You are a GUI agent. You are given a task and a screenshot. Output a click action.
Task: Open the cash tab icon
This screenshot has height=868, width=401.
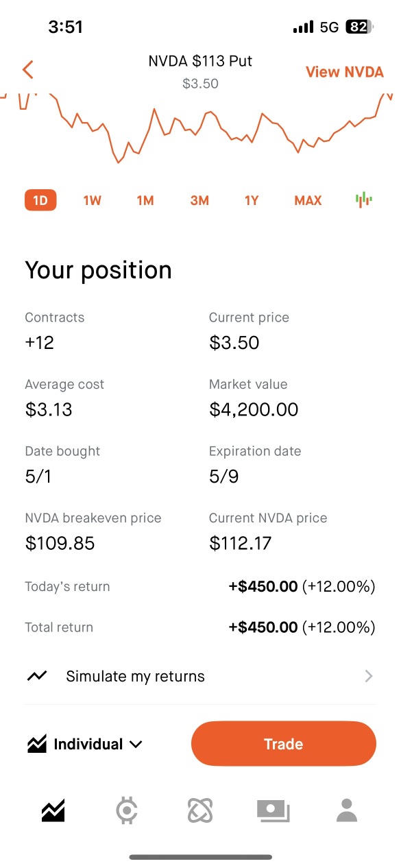pos(274,810)
